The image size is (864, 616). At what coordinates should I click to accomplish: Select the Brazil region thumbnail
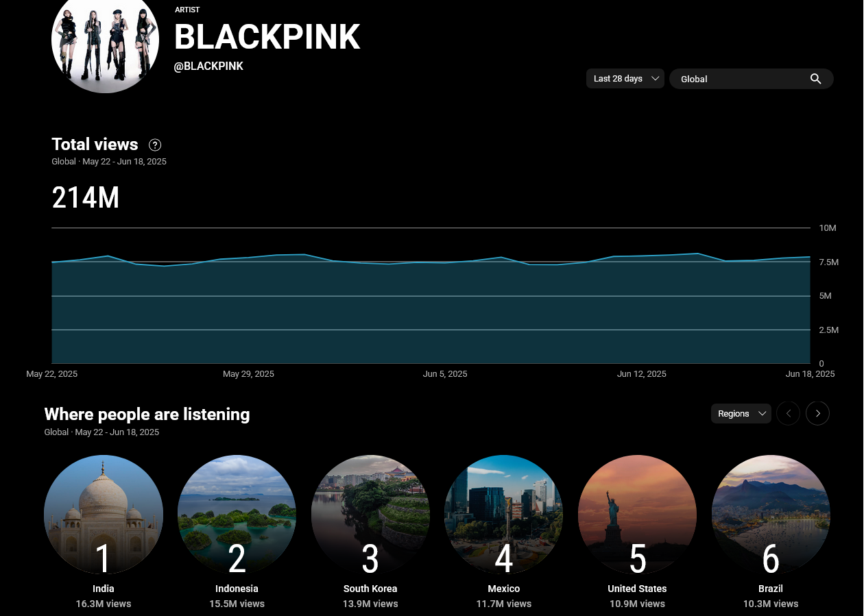click(x=771, y=515)
